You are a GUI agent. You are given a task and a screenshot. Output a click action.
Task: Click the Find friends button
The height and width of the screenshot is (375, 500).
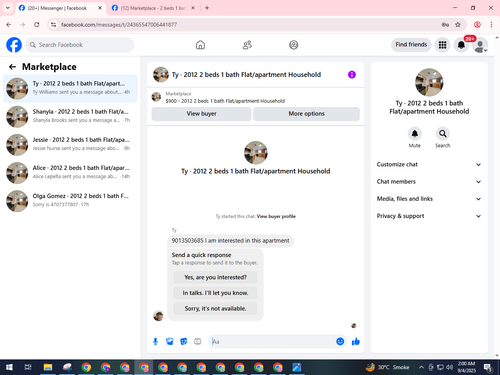tap(411, 45)
